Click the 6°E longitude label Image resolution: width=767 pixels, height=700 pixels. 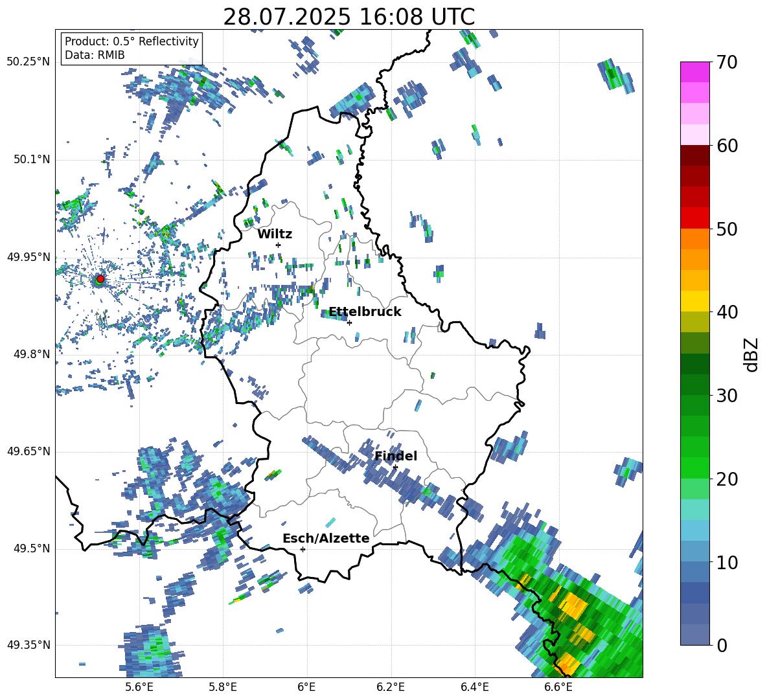tap(306, 687)
